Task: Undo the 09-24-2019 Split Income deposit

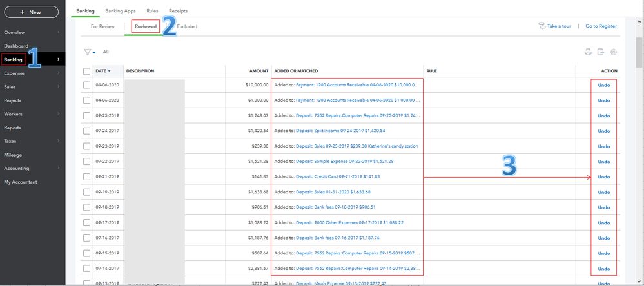Action: point(604,131)
